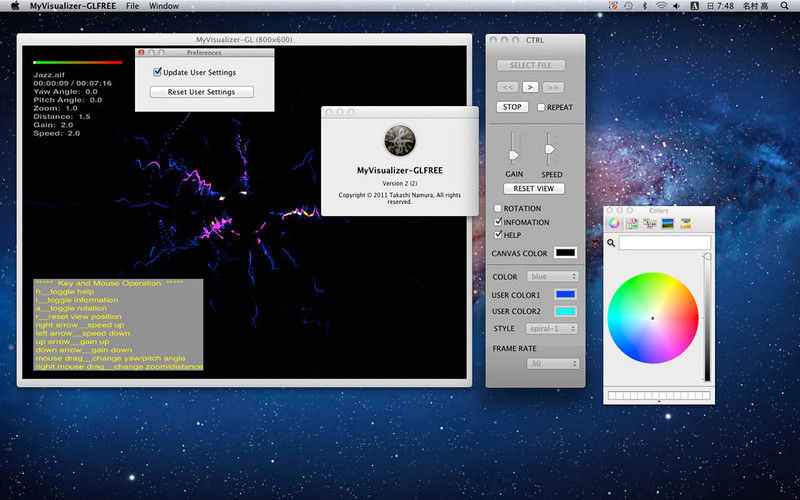Image resolution: width=800 pixels, height=500 pixels.
Task: Open the Bluetooth status menu
Action: tap(644, 6)
